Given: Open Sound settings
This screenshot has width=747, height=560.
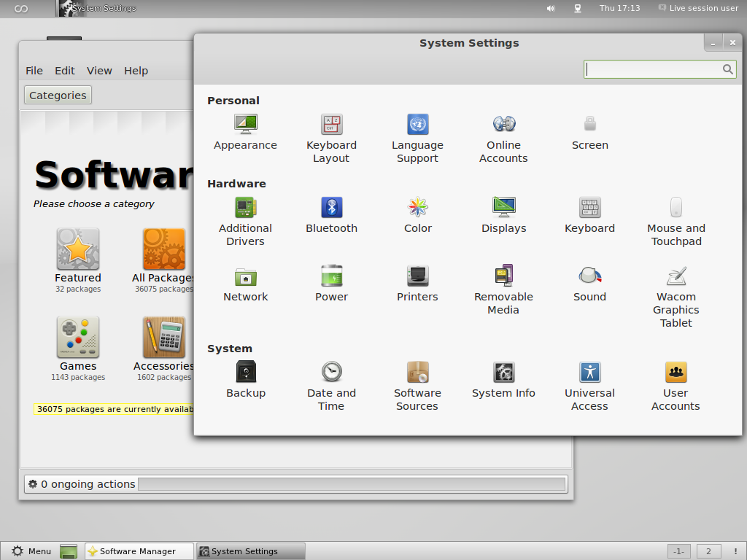Looking at the screenshot, I should (589, 284).
